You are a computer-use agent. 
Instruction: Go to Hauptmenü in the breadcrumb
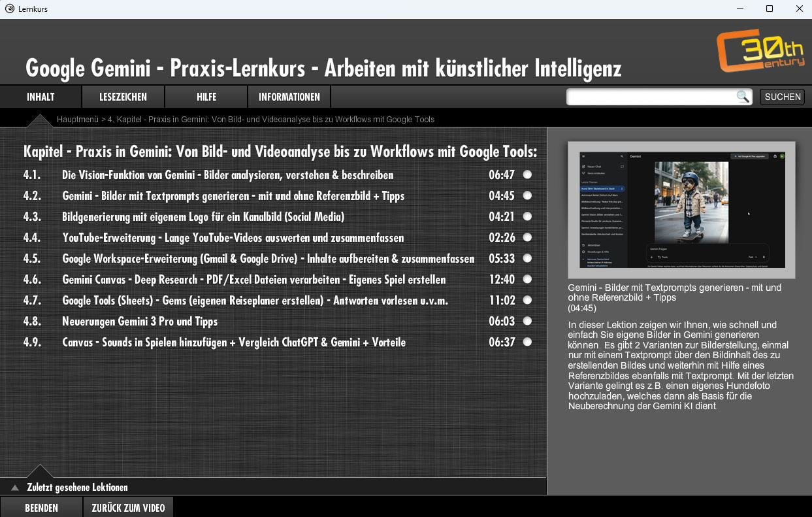tap(77, 120)
